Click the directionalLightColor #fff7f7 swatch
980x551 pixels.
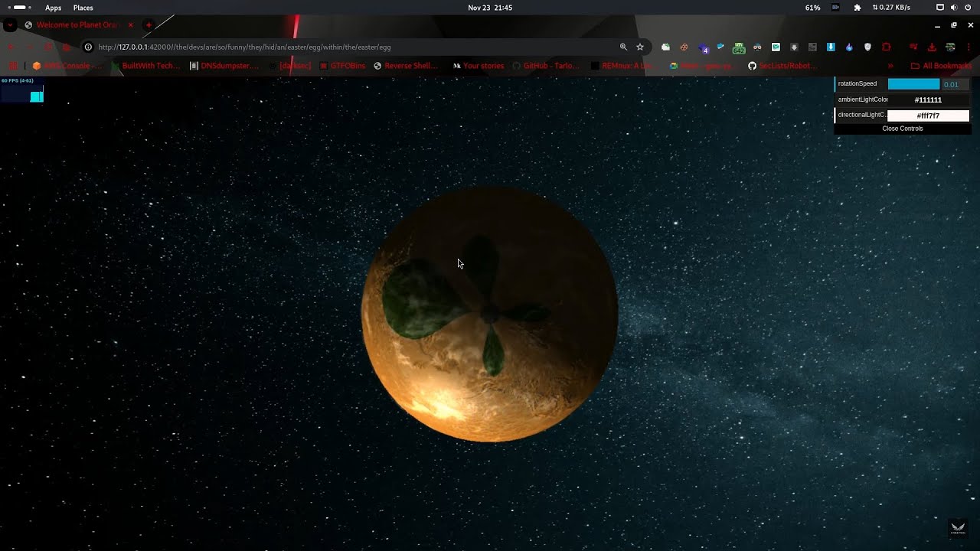pos(928,116)
